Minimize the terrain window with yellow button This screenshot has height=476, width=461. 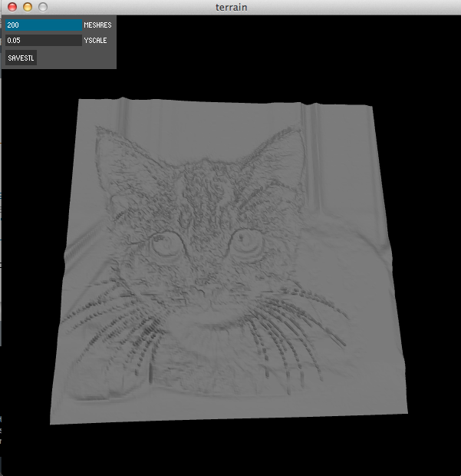[x=28, y=7]
